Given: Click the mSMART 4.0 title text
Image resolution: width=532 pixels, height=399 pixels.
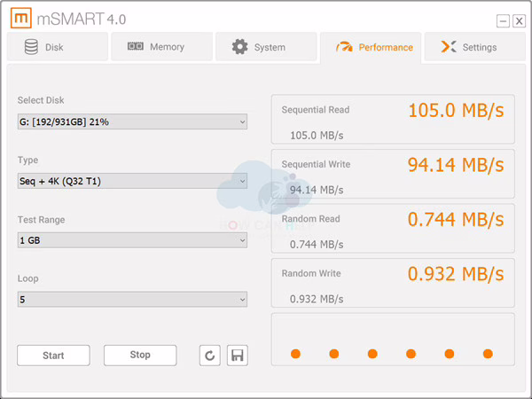Looking at the screenshot, I should pos(82,19).
